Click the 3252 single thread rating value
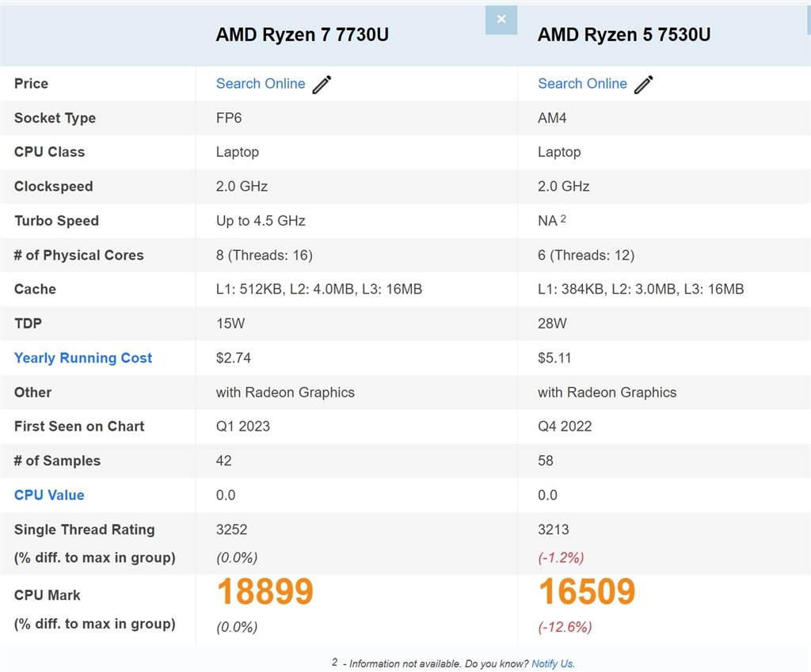 (x=232, y=530)
